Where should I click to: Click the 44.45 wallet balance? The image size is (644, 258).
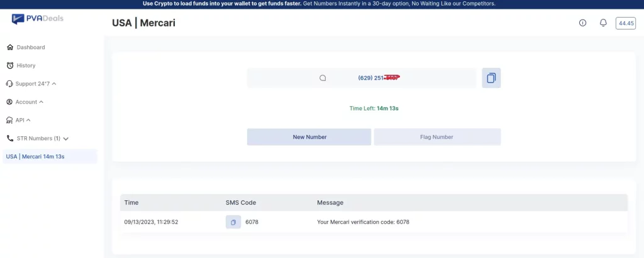click(x=626, y=23)
